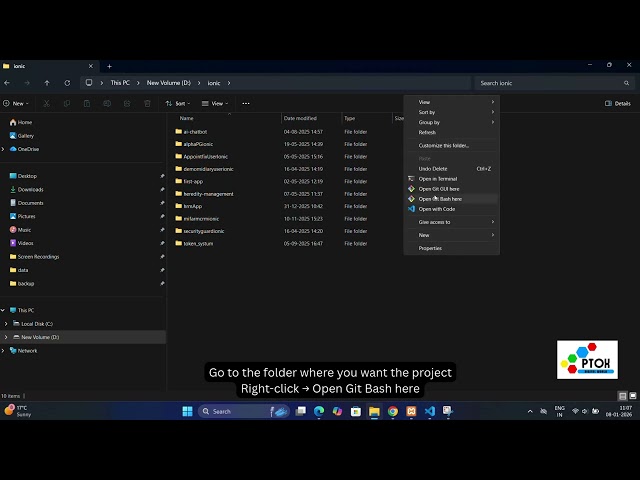Select the token_system folder

pos(198,244)
